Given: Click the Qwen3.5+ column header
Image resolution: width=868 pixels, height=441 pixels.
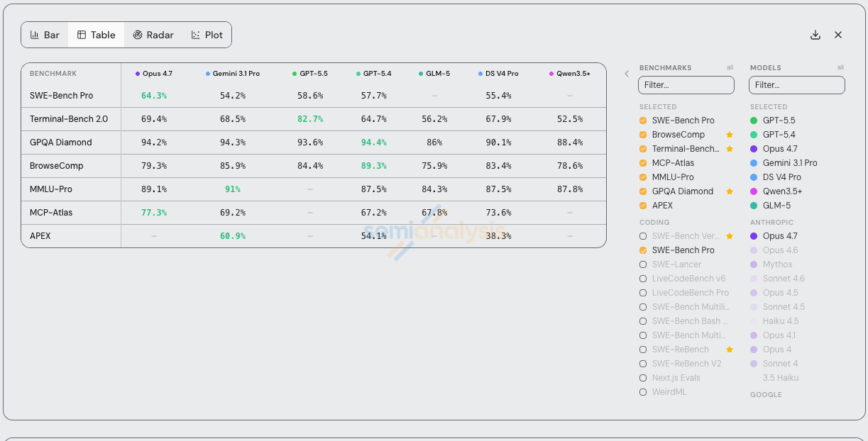Looking at the screenshot, I should pos(570,74).
